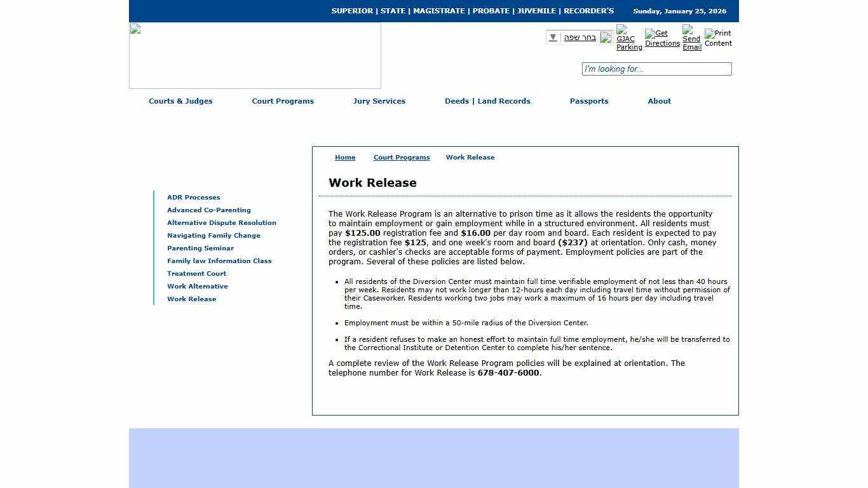Select ADR Processes in the sidebar

193,197
